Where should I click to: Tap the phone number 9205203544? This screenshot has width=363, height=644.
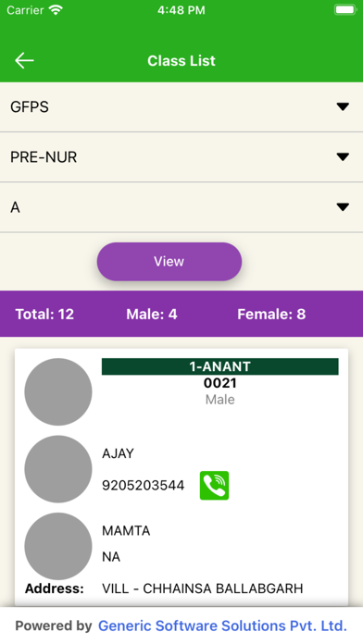(x=143, y=486)
